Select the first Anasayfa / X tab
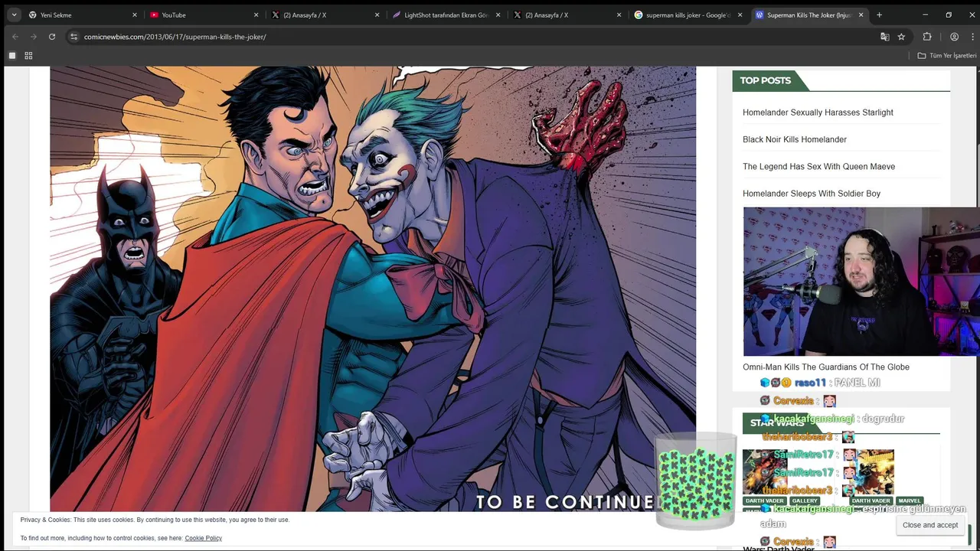980x551 pixels. [x=325, y=15]
